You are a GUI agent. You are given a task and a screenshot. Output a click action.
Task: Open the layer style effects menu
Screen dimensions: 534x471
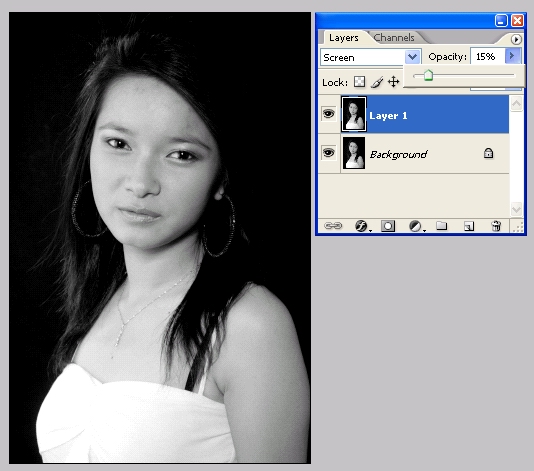pos(362,226)
